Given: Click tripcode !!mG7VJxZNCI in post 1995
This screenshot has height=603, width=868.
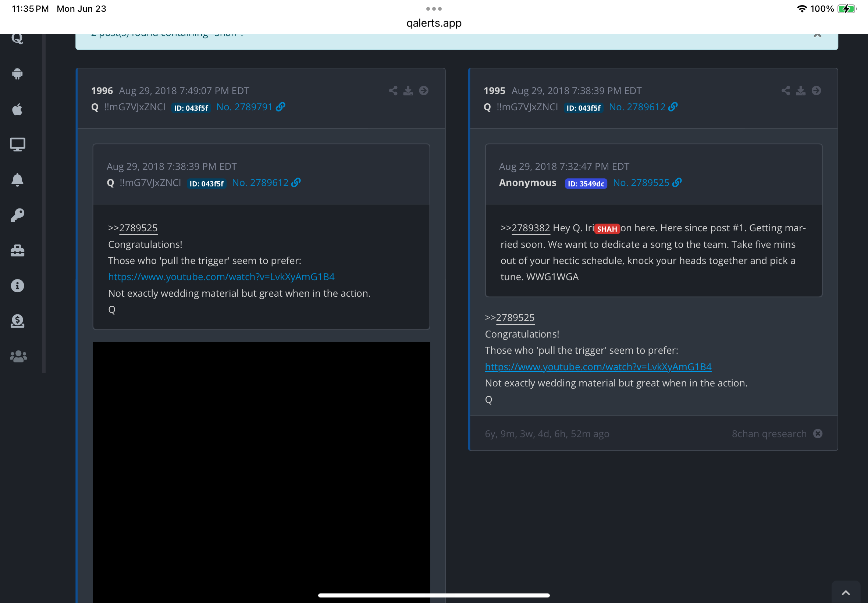Looking at the screenshot, I should 527,107.
